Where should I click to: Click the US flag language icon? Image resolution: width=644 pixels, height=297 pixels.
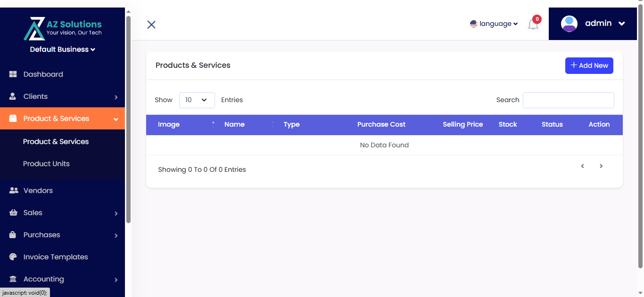pyautogui.click(x=474, y=24)
